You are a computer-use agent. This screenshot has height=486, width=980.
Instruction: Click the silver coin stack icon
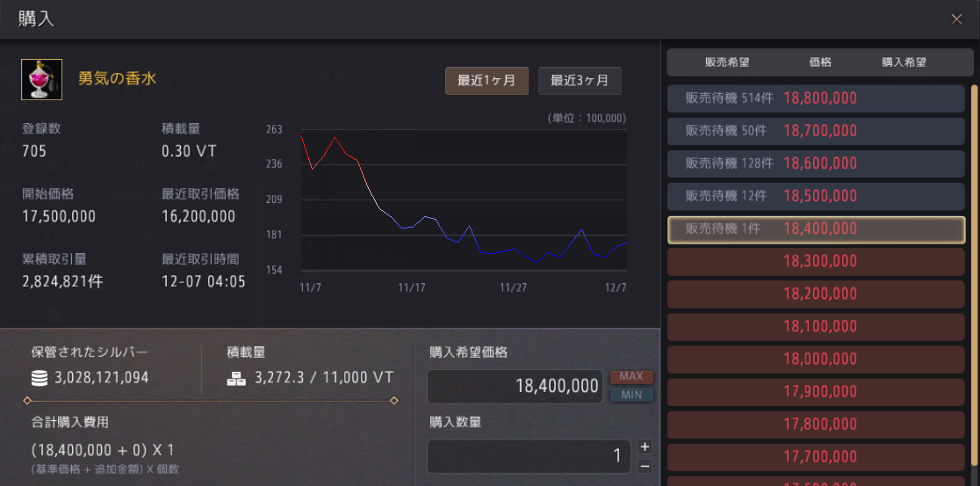38,378
